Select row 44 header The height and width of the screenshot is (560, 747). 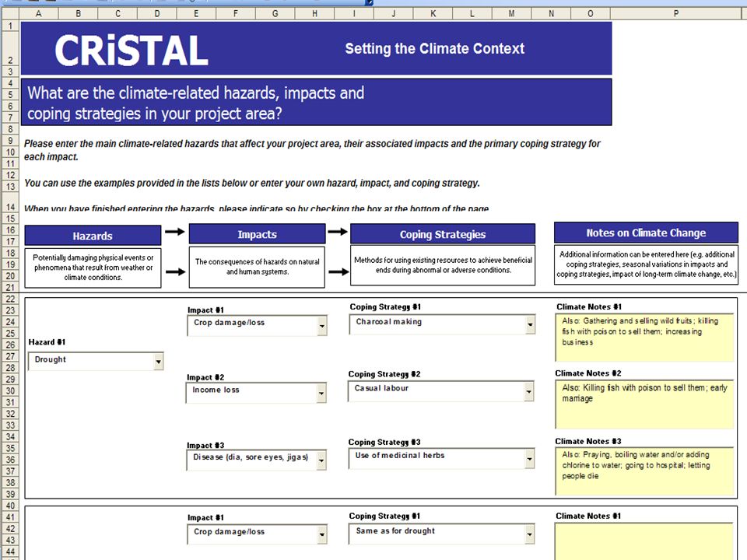pyautogui.click(x=10, y=551)
